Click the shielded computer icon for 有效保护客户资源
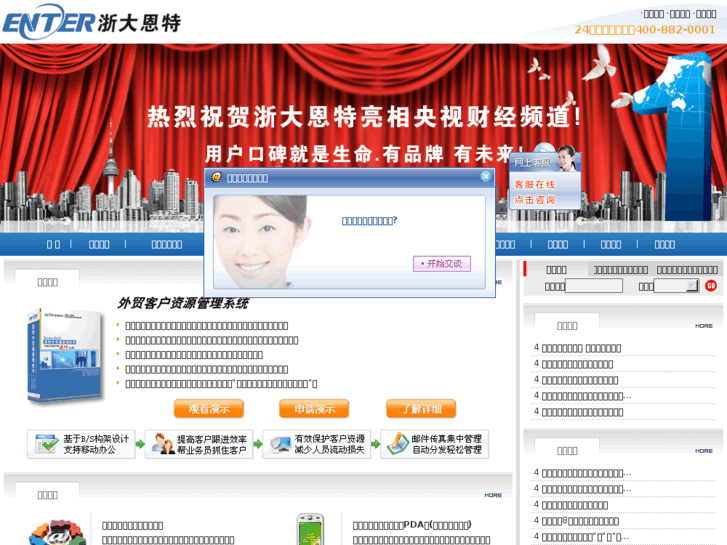 (x=281, y=444)
